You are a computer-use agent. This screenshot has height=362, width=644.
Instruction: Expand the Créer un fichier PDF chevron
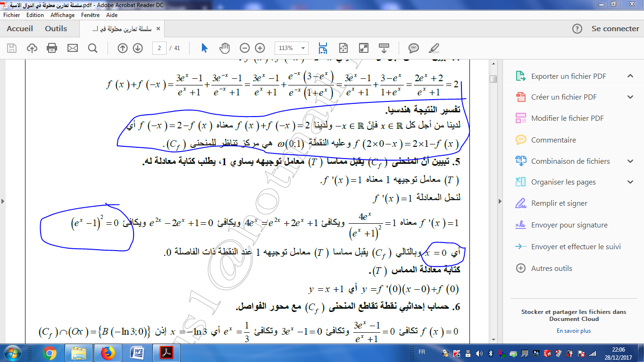(630, 97)
